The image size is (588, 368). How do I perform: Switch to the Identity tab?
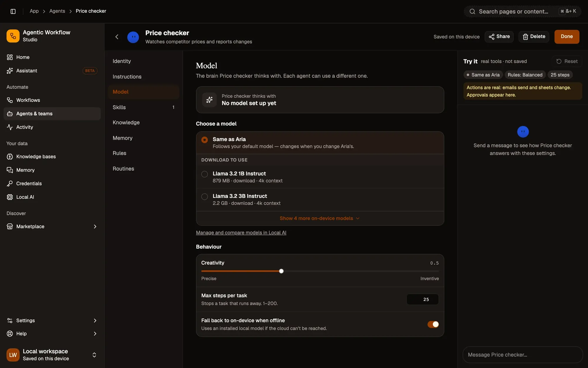(x=143, y=61)
